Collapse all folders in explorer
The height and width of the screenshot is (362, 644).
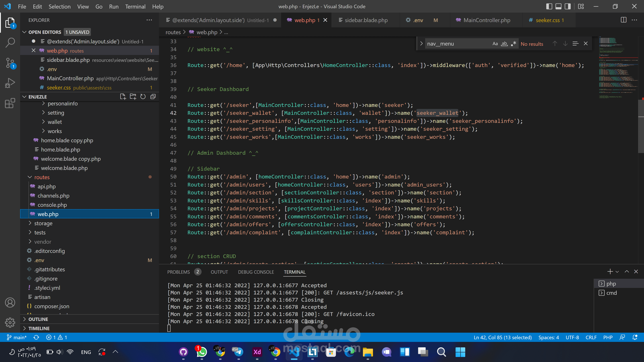[x=153, y=97]
